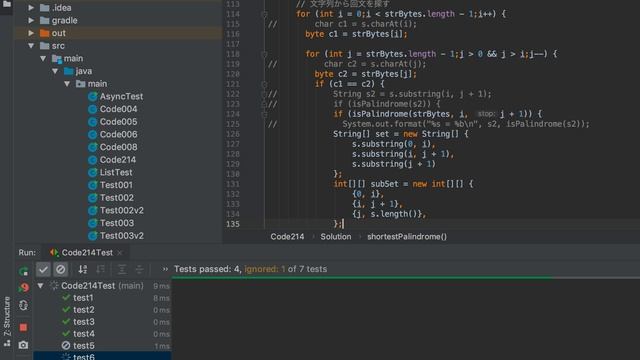Open the Test002 class

(117, 198)
